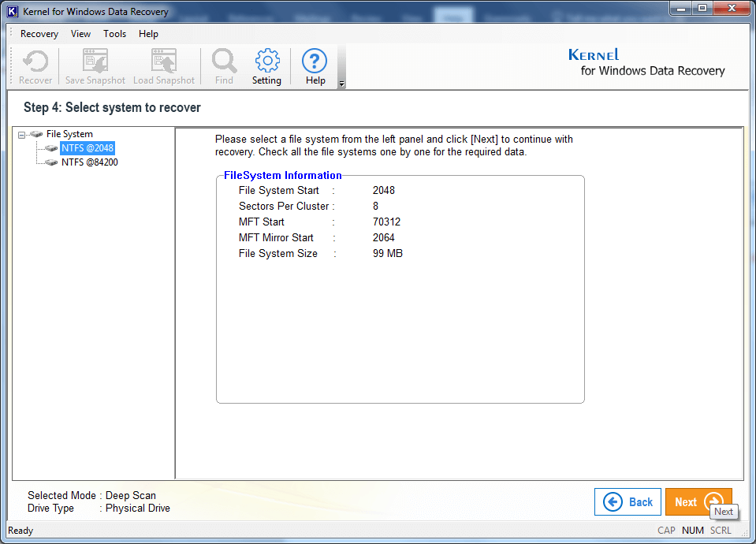756x544 pixels.
Task: Click the NUM indicator in status bar
Action: pos(693,531)
